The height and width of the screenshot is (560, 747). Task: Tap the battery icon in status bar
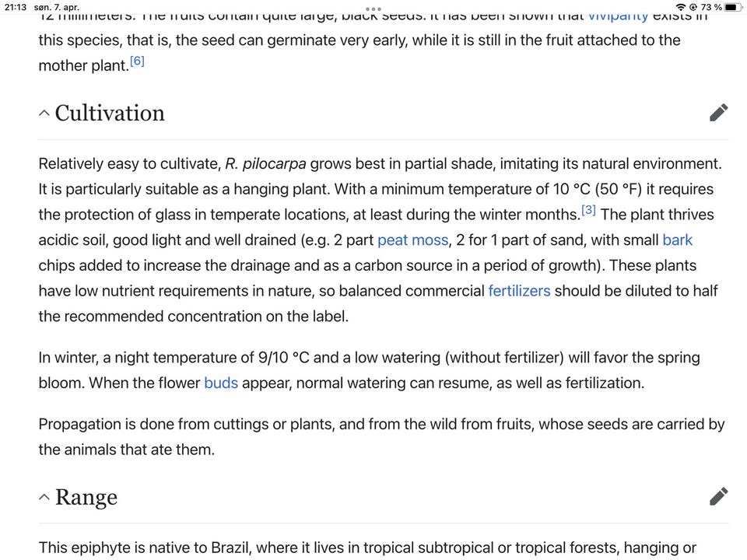(734, 7)
